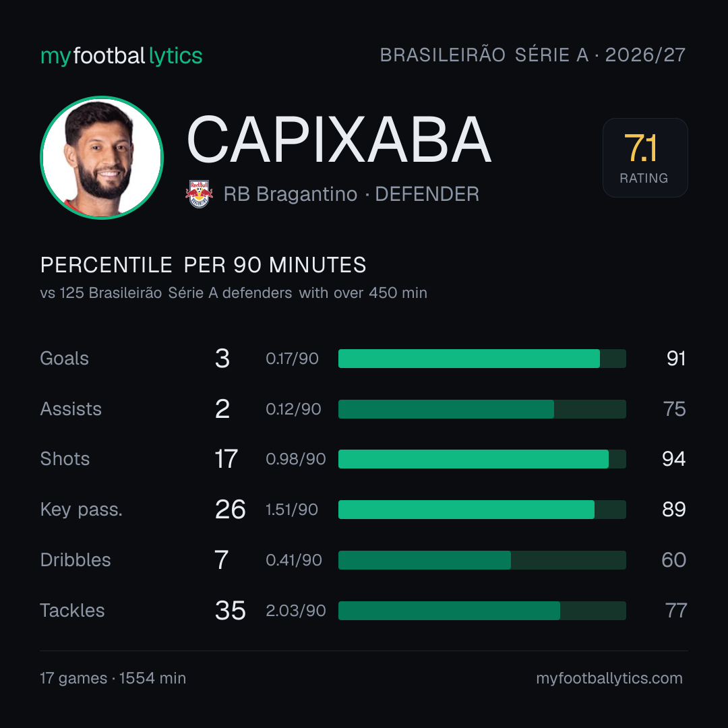Select the Dribbles percentile bar
Image resolution: width=728 pixels, height=728 pixels.
point(482,560)
